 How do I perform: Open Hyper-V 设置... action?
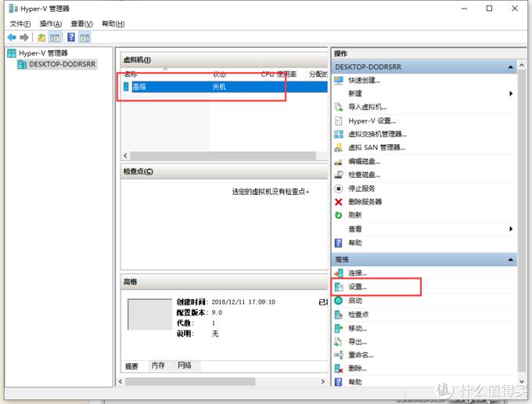point(372,121)
